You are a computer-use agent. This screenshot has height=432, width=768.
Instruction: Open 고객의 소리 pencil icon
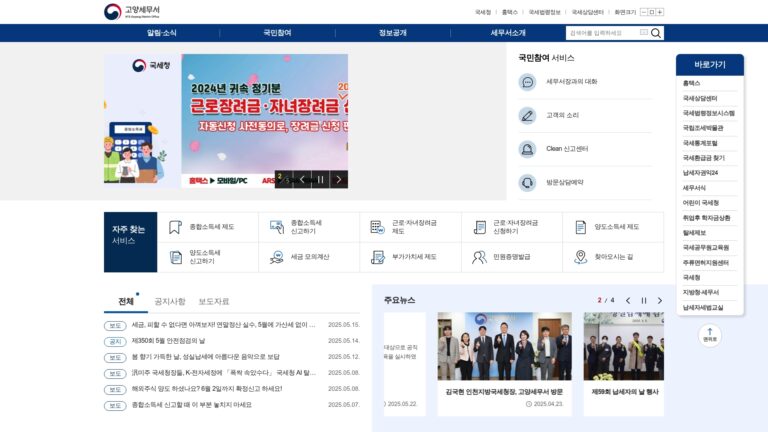[528, 116]
